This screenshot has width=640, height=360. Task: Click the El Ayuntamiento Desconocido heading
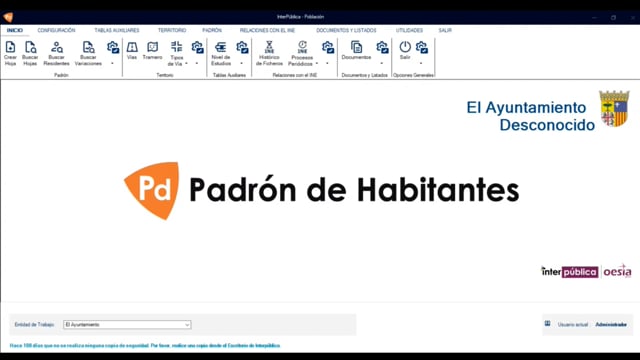[531, 116]
